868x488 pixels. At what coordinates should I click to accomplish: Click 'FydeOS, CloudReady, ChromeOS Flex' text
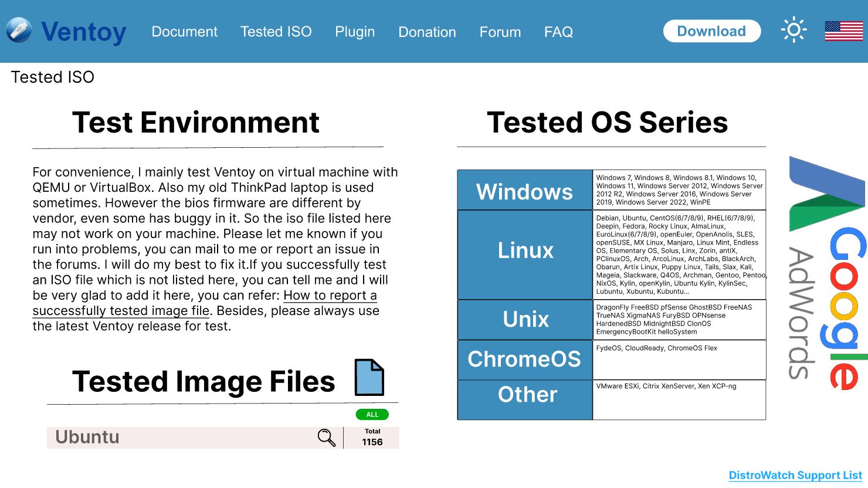click(x=656, y=348)
